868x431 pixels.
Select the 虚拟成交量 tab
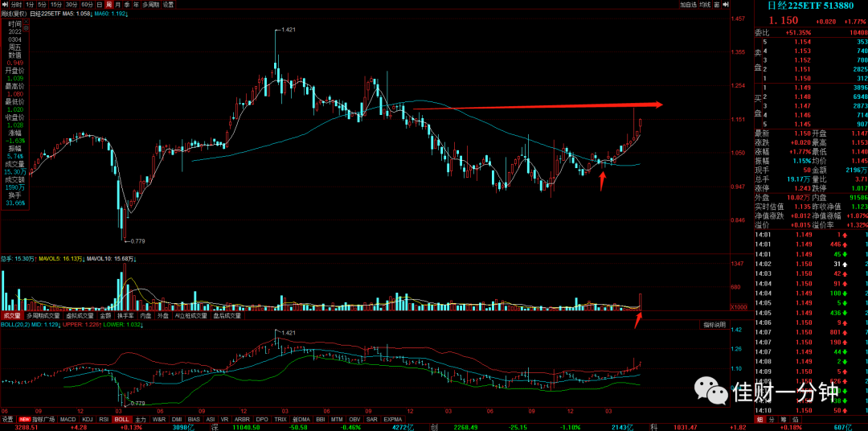point(80,316)
